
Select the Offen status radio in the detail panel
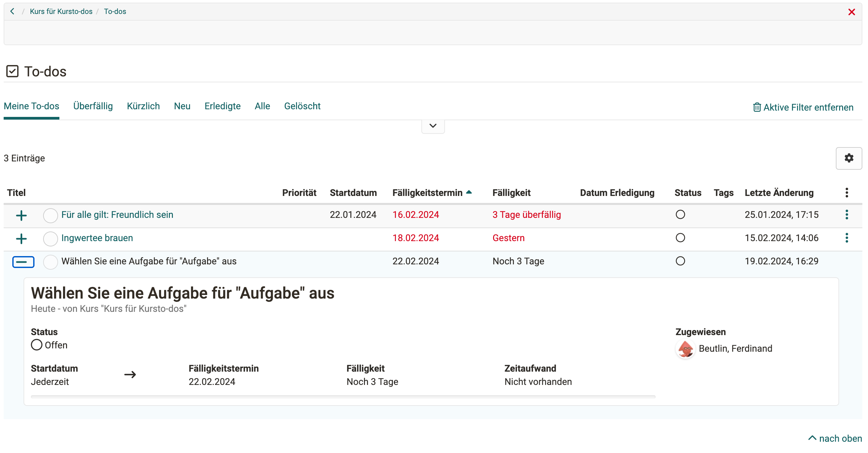click(36, 345)
